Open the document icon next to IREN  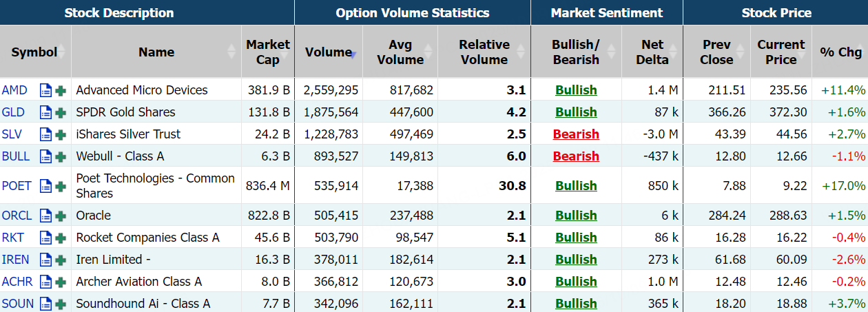pos(45,260)
